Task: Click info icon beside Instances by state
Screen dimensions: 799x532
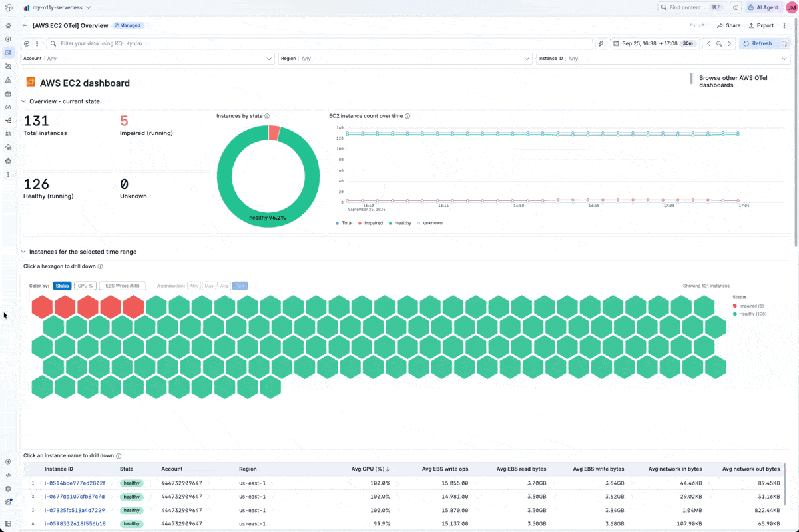Action: pyautogui.click(x=267, y=116)
